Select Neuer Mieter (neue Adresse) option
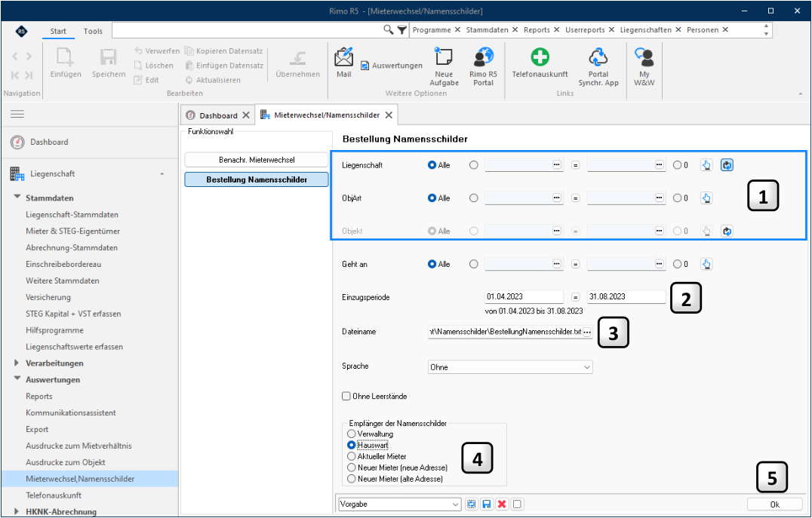 [x=397, y=467]
